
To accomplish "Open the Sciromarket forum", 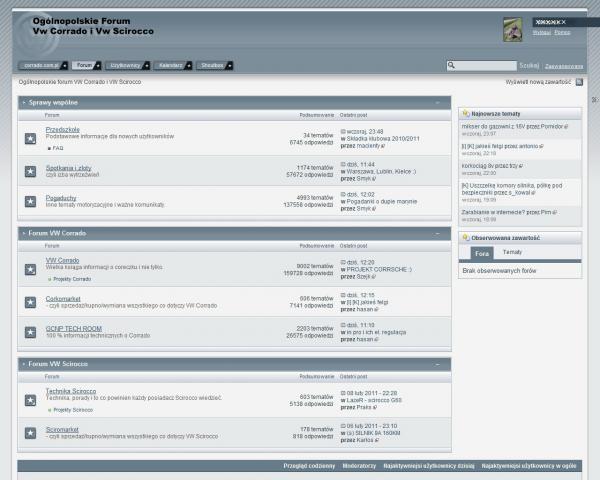I will (62, 429).
